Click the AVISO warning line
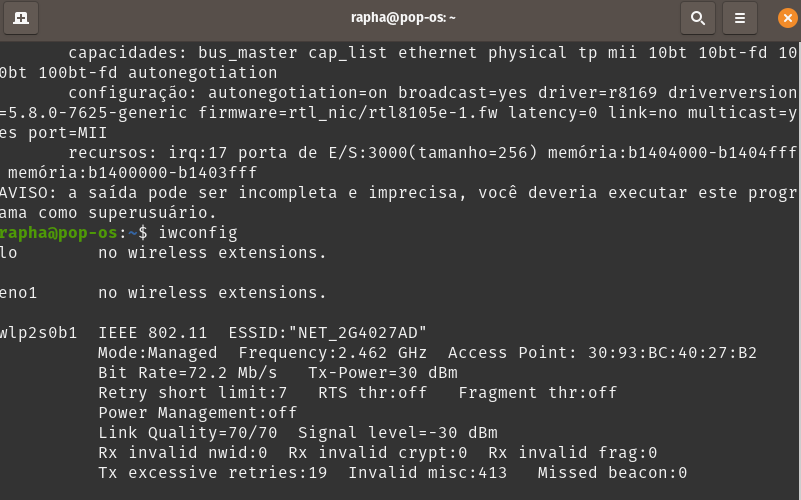801x500 pixels. tap(398, 203)
